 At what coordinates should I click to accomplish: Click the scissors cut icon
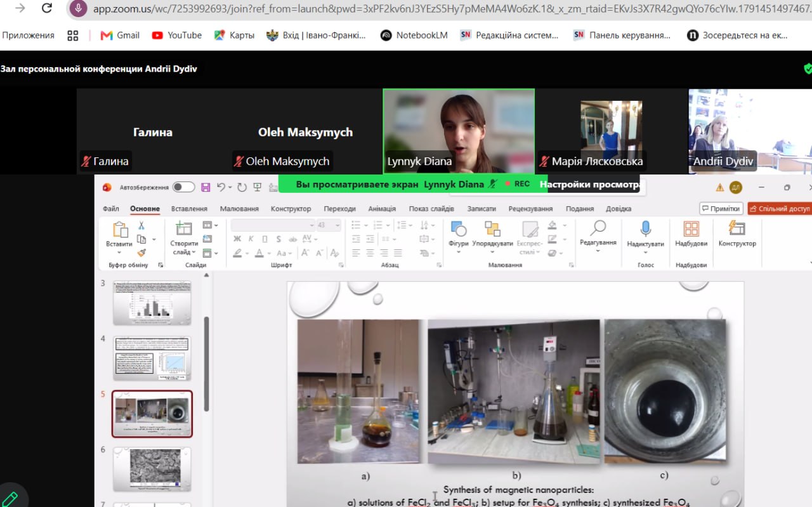point(141,225)
